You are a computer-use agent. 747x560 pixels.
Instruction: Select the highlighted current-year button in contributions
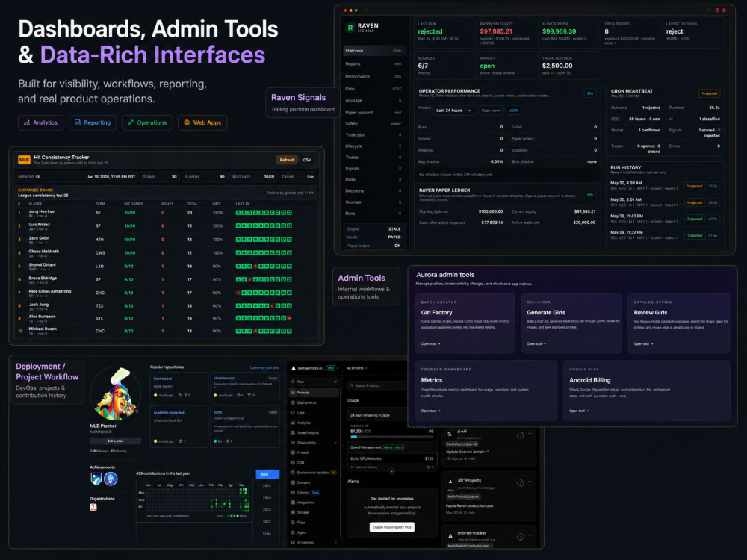[x=267, y=474]
